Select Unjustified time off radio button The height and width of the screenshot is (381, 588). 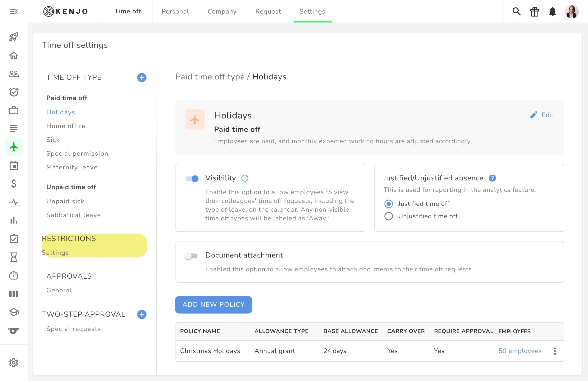click(x=388, y=216)
